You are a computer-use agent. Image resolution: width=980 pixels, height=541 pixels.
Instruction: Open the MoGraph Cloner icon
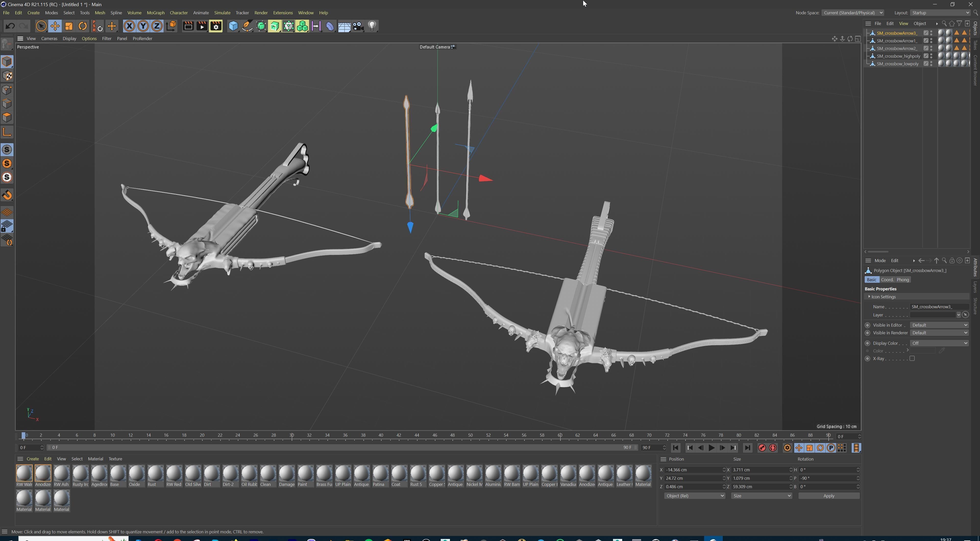coord(302,26)
